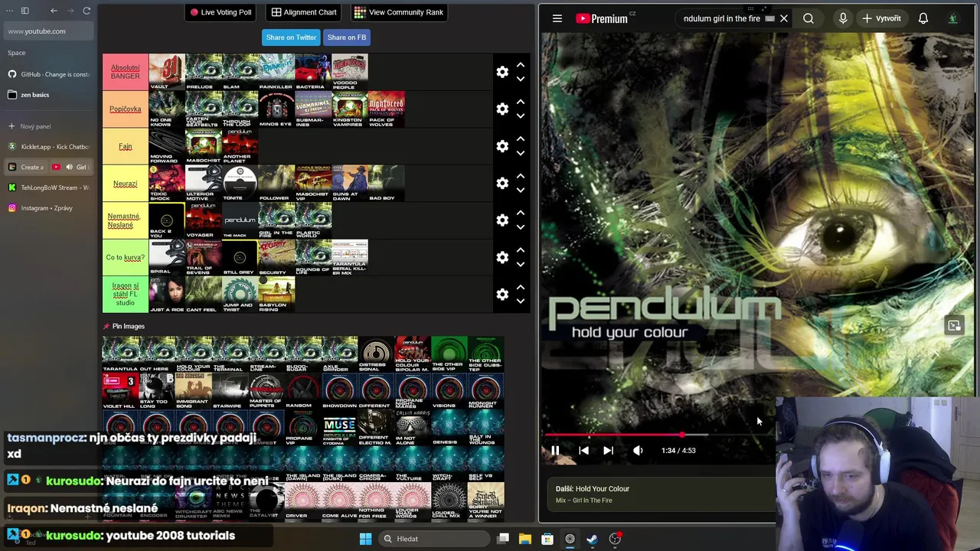Open Task View in taskbar
The height and width of the screenshot is (551, 980).
(503, 539)
